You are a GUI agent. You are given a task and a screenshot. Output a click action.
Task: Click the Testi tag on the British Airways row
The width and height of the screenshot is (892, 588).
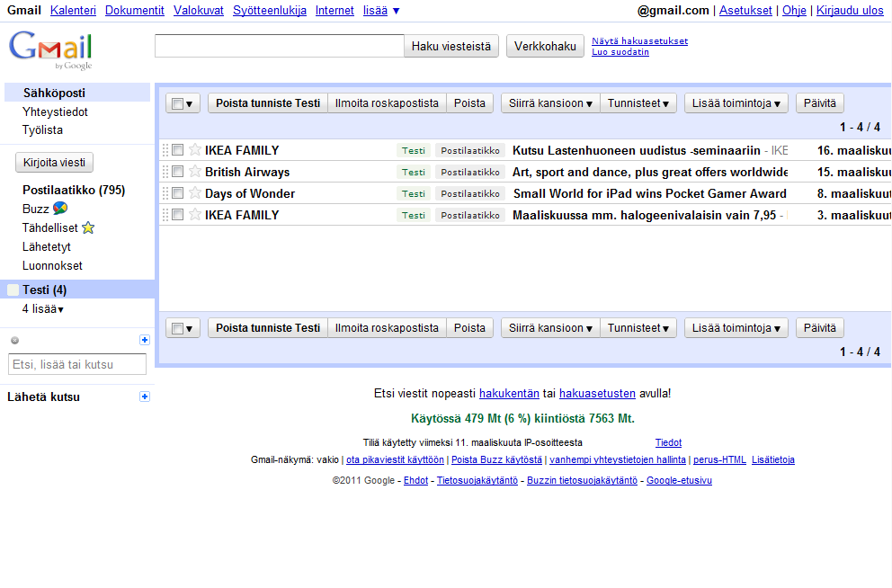(x=414, y=173)
